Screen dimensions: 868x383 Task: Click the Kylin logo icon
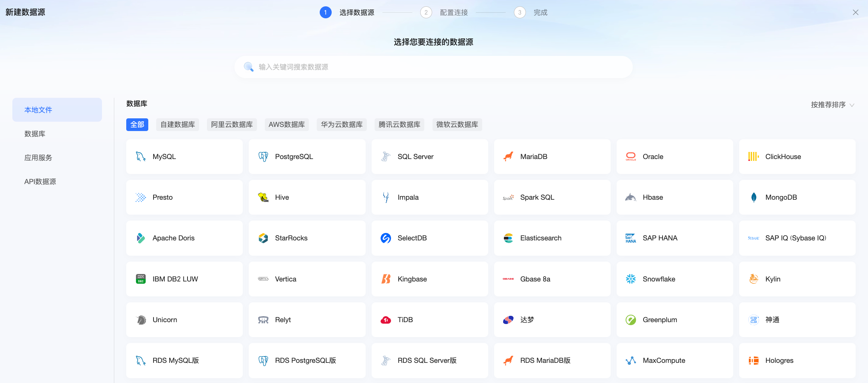coord(753,279)
